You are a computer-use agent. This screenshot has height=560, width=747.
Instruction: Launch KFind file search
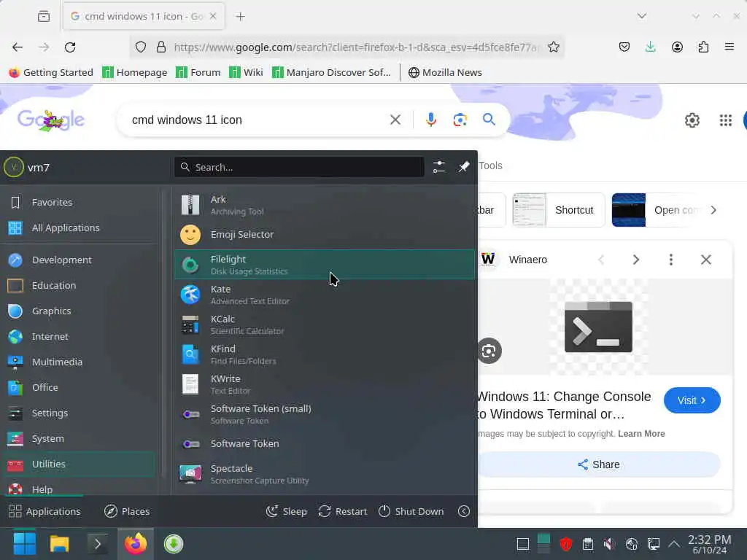point(325,354)
